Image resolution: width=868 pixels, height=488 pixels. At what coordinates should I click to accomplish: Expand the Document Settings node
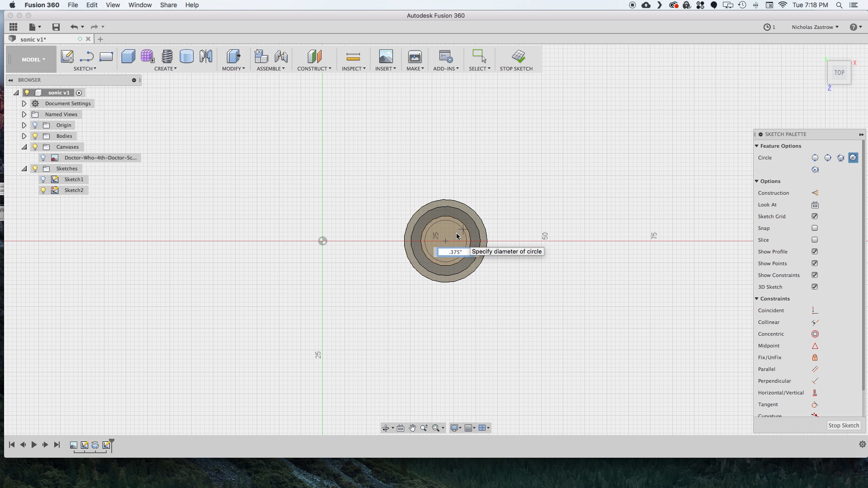click(24, 103)
